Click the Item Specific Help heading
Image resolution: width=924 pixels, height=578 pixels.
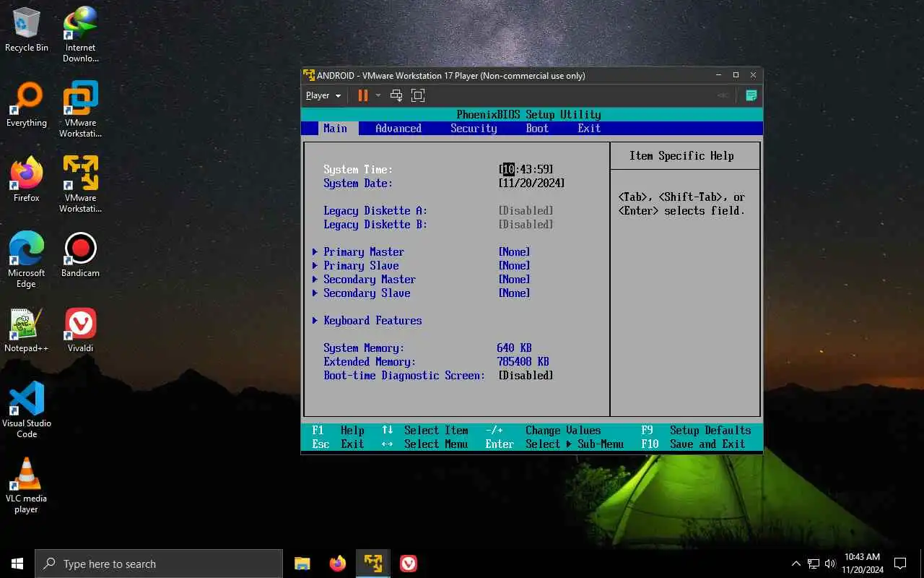point(681,155)
